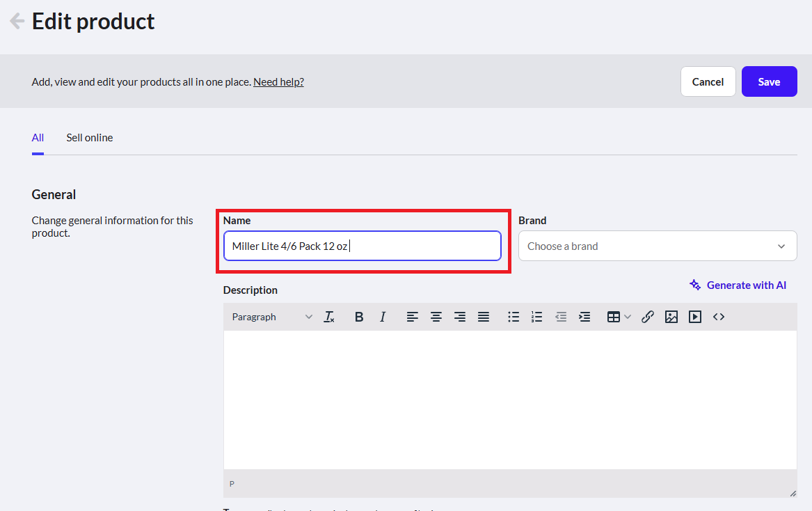Insert an image into the description
The width and height of the screenshot is (812, 511).
(671, 317)
